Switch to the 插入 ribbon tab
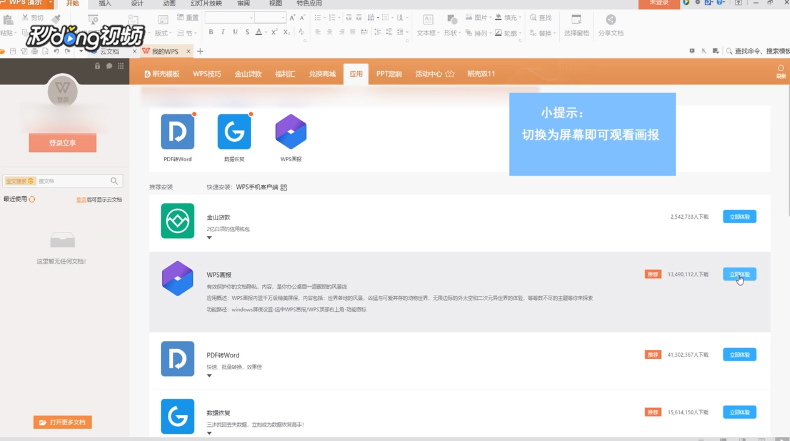Image resolution: width=790 pixels, height=441 pixels. tap(105, 4)
